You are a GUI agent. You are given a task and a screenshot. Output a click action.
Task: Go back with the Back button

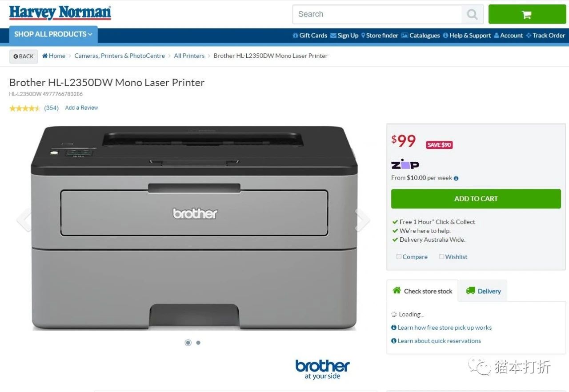pos(24,56)
